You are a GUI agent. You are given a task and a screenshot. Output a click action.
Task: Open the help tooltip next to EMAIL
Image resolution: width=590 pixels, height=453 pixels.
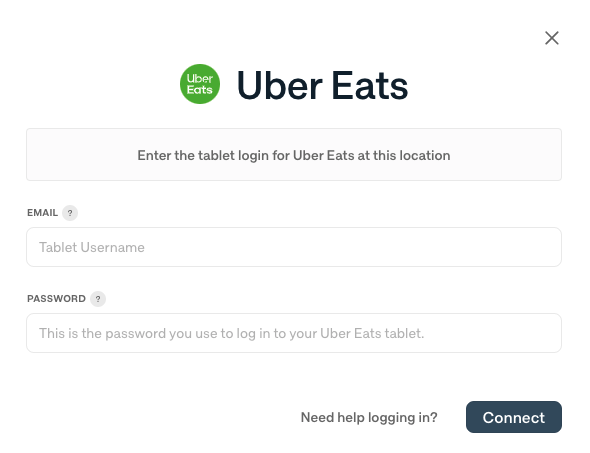(70, 213)
